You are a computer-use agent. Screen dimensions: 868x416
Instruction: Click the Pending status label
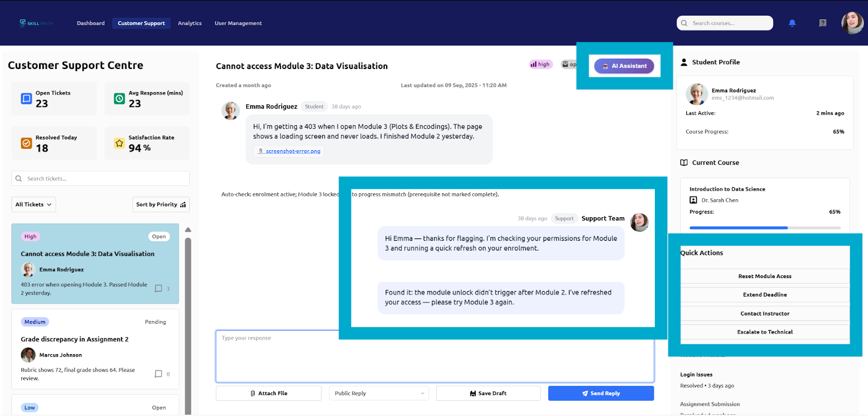tap(155, 323)
